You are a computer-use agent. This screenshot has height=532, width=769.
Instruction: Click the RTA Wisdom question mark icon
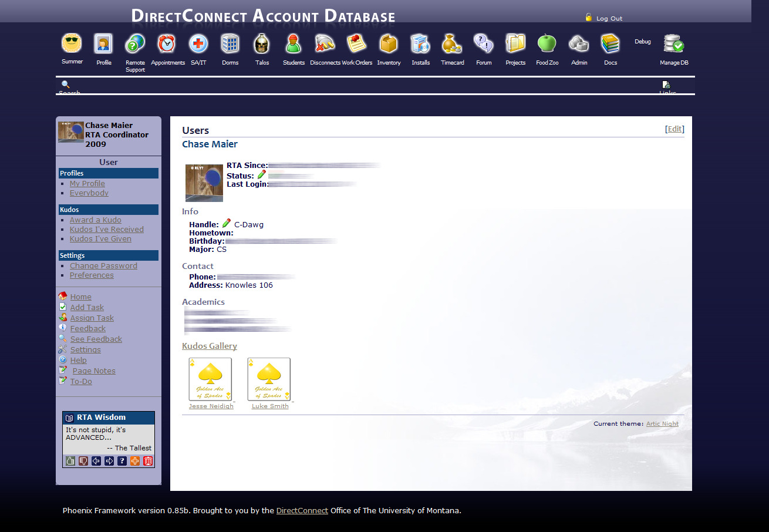(x=122, y=461)
